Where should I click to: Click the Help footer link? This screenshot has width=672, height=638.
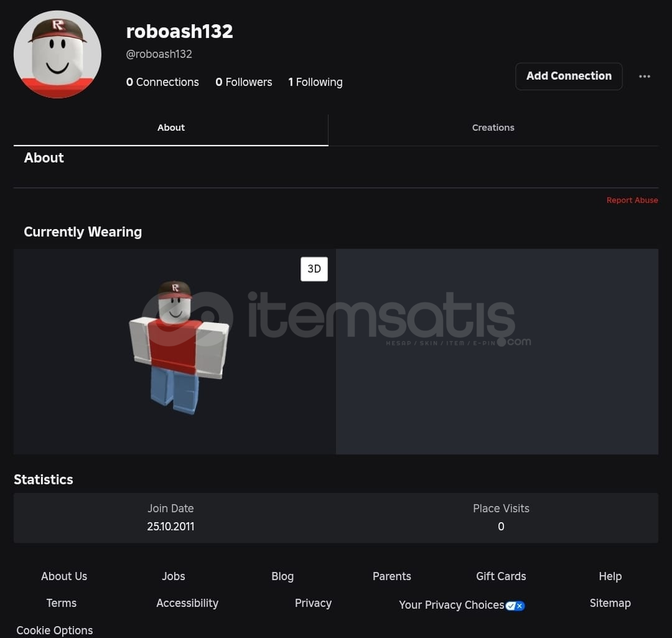pos(610,576)
